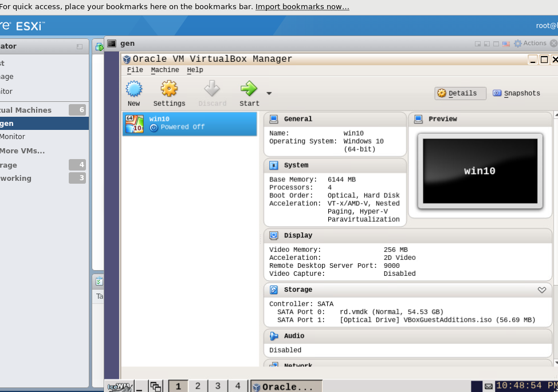Click the gen console icon in the ESXi tab
This screenshot has width=558, height=392.
112,43
